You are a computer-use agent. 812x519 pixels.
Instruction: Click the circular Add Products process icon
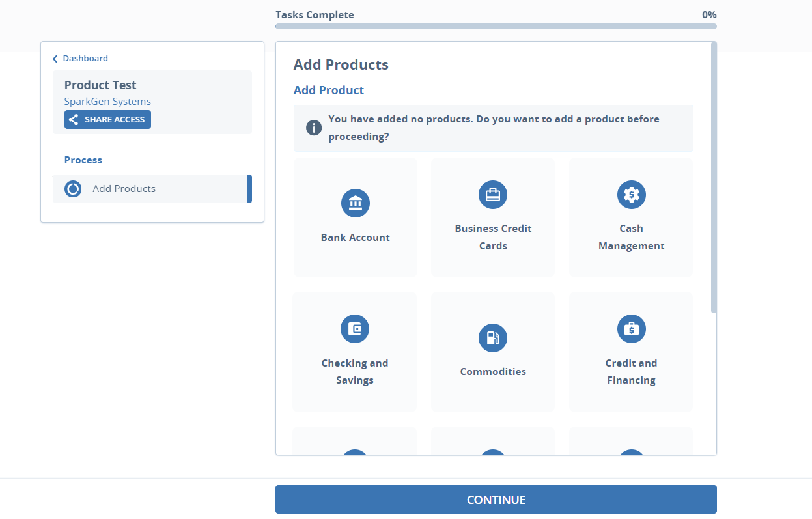tap(72, 188)
